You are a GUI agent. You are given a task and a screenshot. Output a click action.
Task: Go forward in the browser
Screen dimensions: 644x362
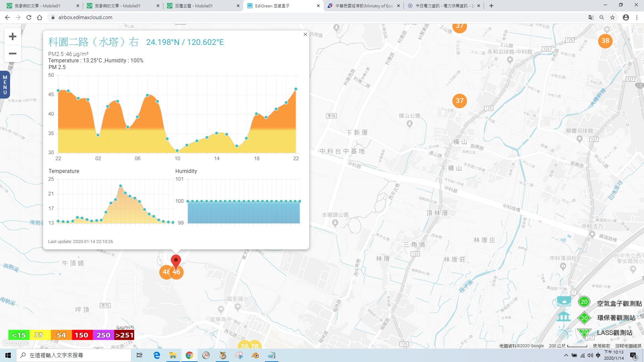pos(18,17)
